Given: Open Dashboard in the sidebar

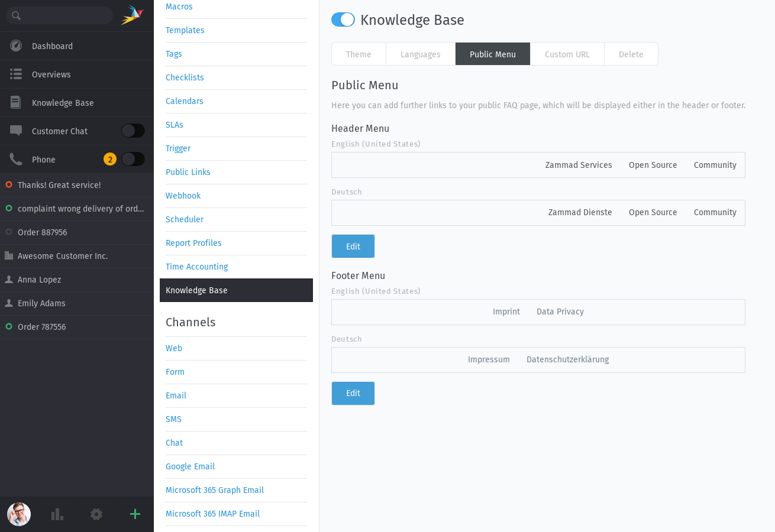Looking at the screenshot, I should click(x=77, y=46).
